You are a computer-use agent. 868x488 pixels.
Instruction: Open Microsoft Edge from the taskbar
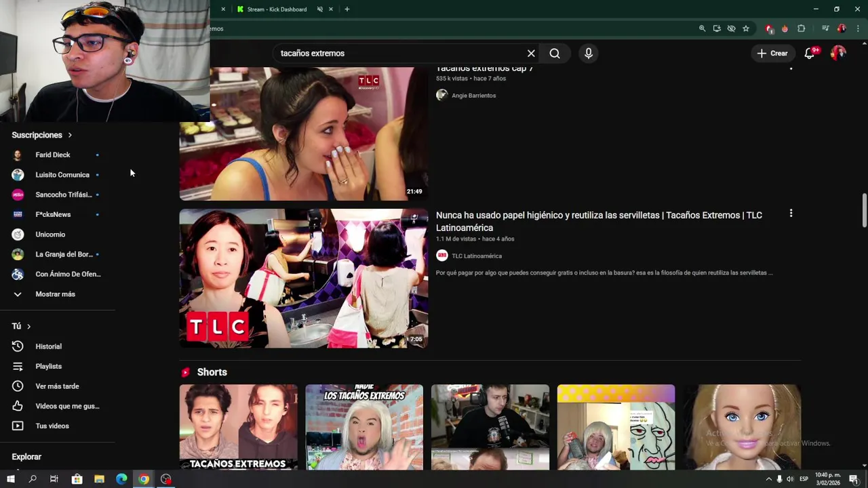pos(121,479)
